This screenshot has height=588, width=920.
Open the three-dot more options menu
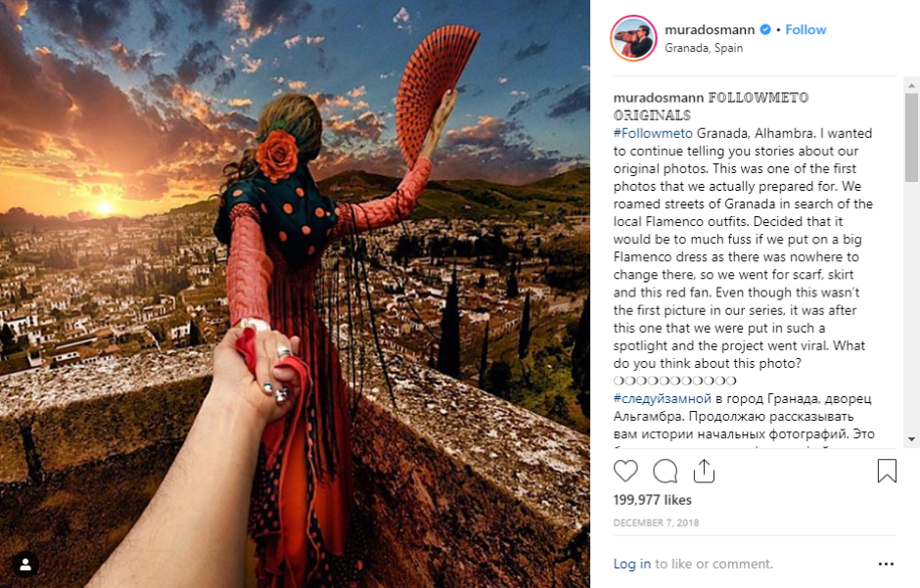point(886,564)
